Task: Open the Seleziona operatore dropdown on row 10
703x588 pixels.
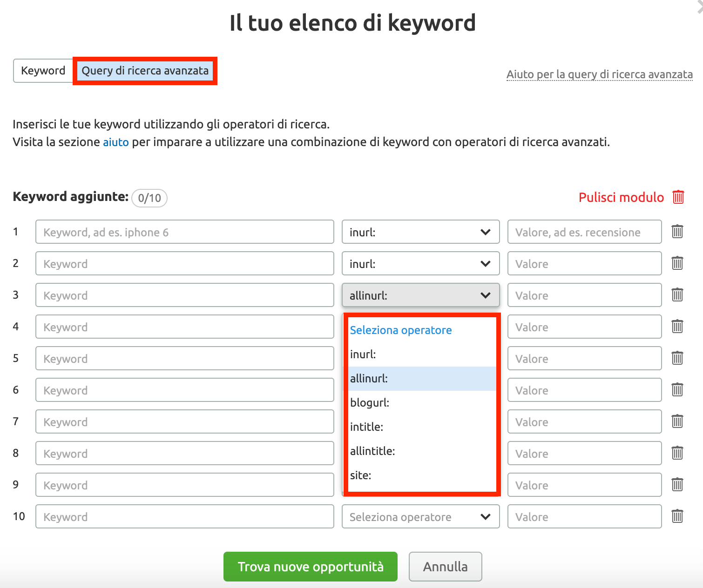Action: pyautogui.click(x=419, y=516)
